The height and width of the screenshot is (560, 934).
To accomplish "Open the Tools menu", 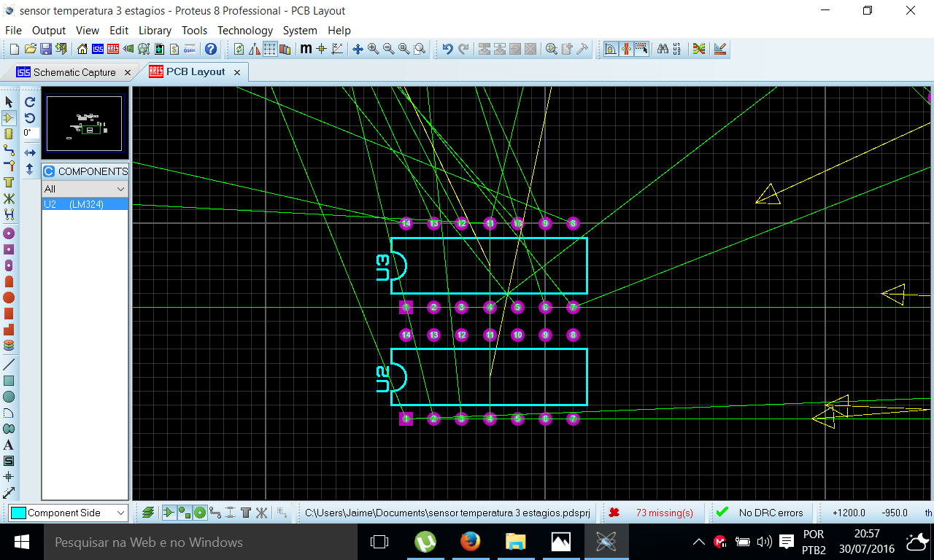I will pos(194,31).
